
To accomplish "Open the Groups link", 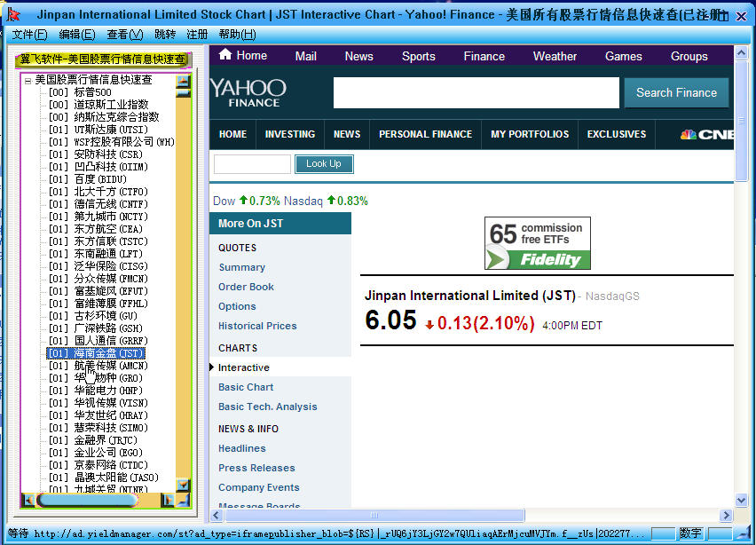I will tap(689, 57).
